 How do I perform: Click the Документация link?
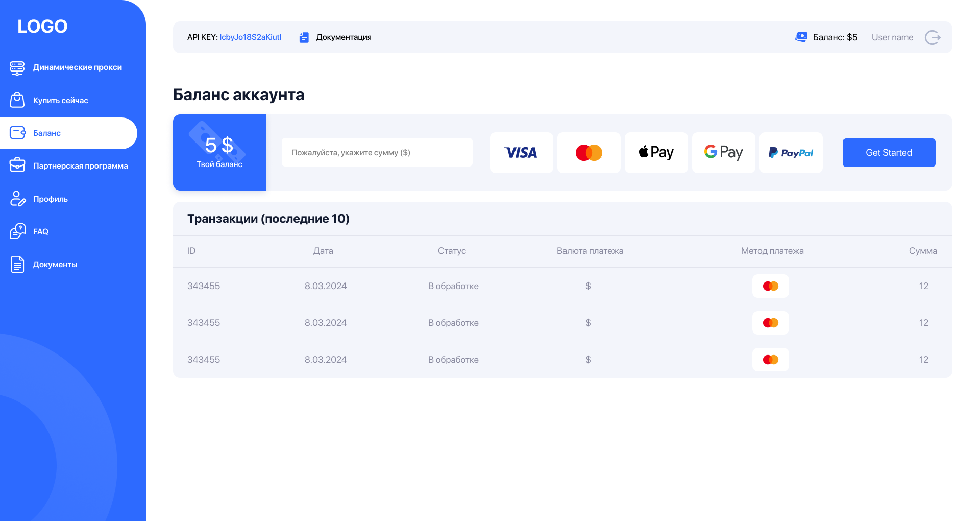point(344,37)
